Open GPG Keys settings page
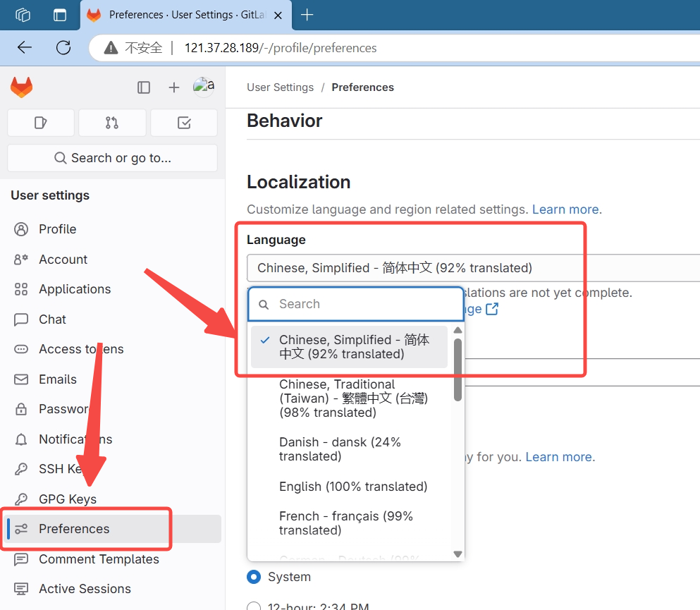 68,499
